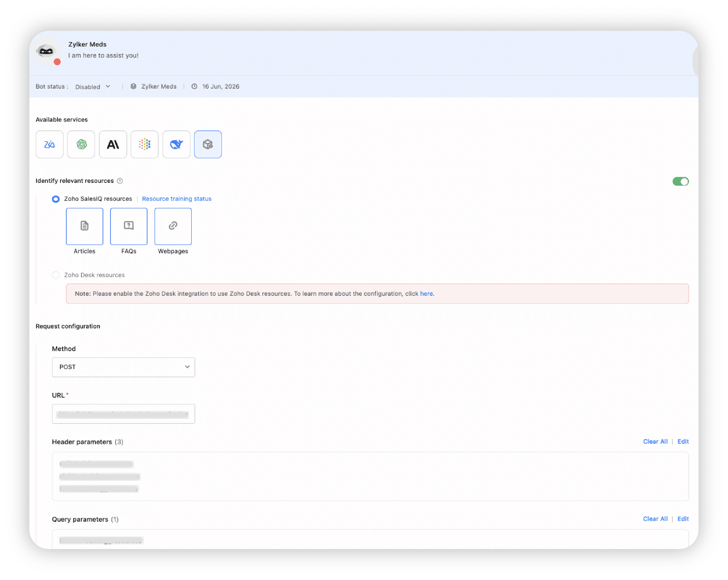Click the stack icon beside Zylker Meds

(133, 86)
